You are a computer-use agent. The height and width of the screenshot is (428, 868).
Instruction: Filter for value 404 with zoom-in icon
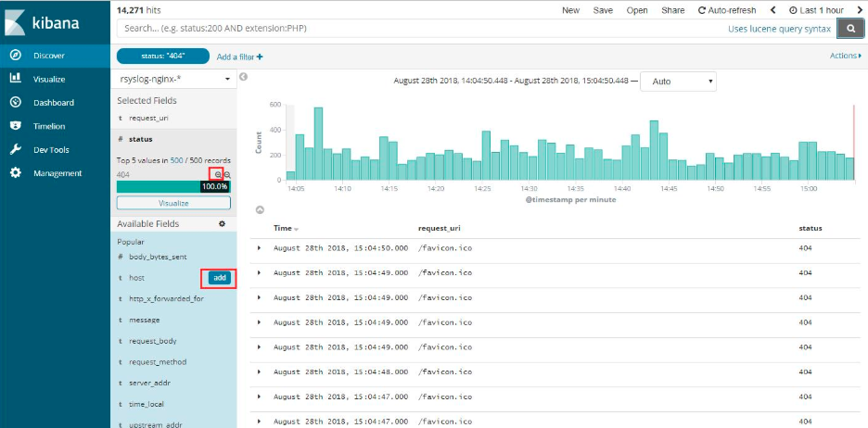coord(218,174)
